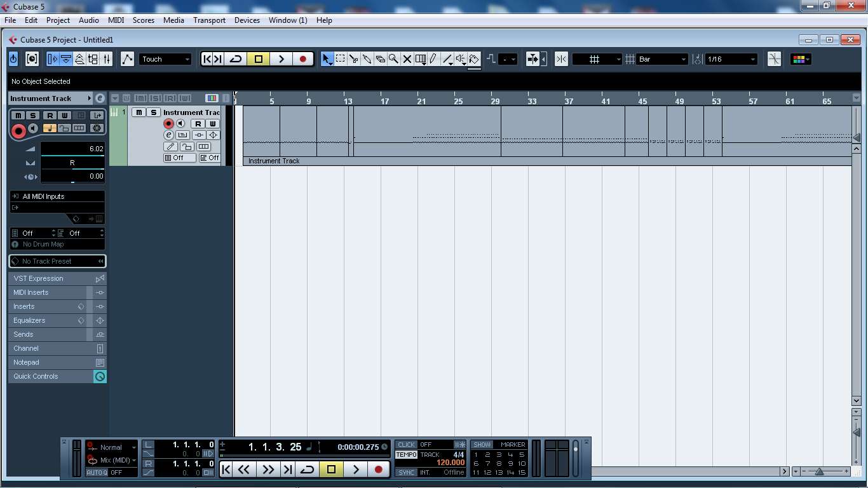Screen dimensions: 868x488
Task: Mute the Instrument Track in track list
Action: point(139,112)
